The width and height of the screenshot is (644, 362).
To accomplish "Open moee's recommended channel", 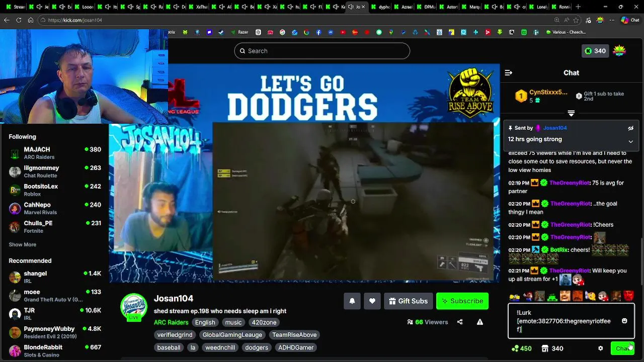I will coord(55,296).
